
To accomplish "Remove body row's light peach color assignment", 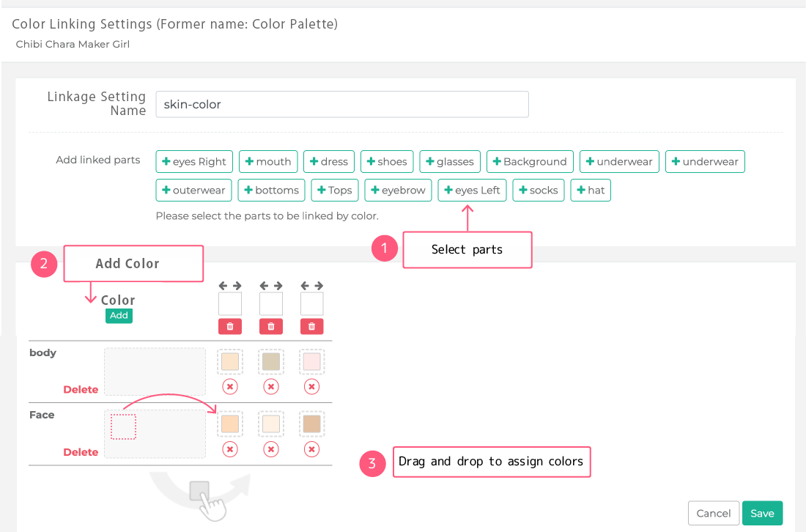I will (x=230, y=386).
